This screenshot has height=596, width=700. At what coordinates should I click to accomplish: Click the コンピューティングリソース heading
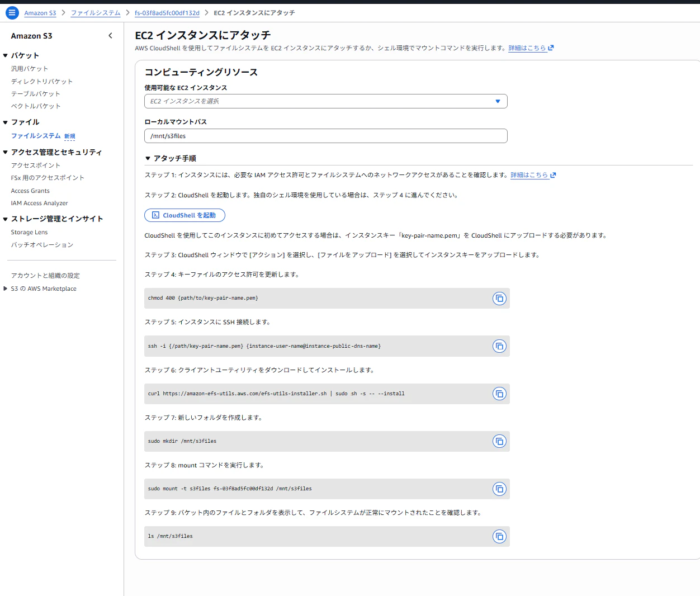click(201, 72)
